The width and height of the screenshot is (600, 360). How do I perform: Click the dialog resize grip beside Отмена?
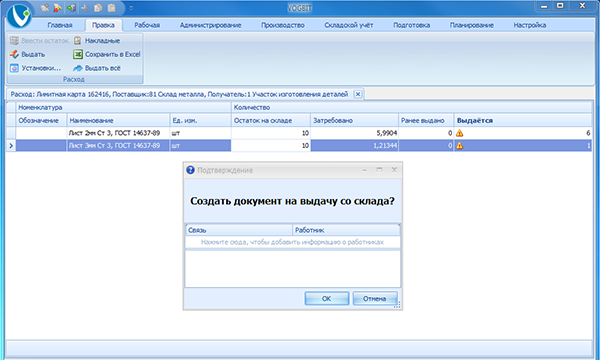(397, 305)
